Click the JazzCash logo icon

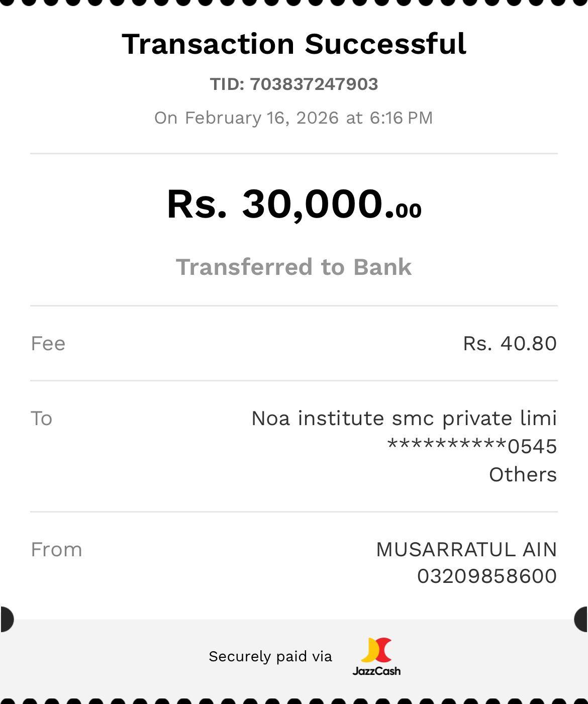pos(376,650)
